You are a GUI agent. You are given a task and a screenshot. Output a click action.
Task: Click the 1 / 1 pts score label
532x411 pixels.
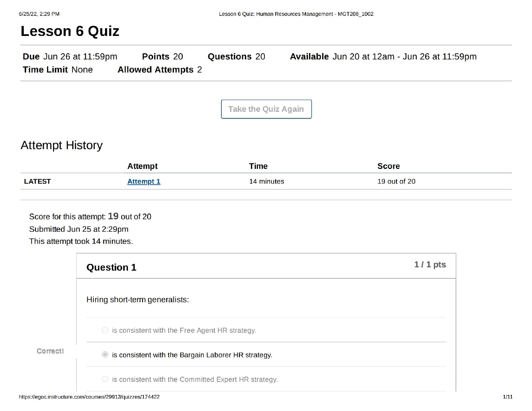430,265
